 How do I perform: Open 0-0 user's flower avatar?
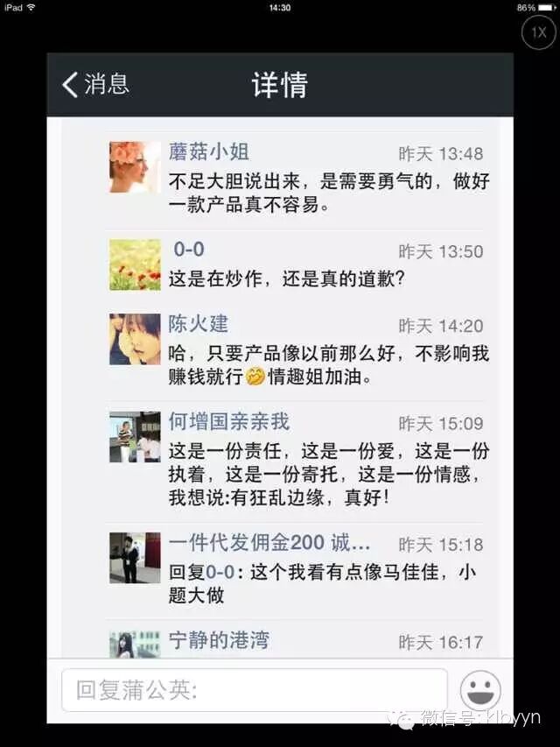[x=135, y=264]
